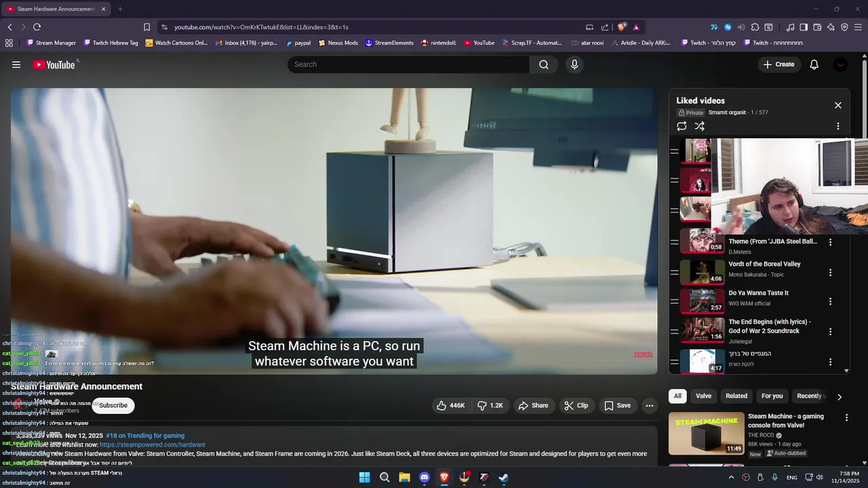The width and height of the screenshot is (868, 488).
Task: Select the For you filter chip
Action: click(772, 396)
